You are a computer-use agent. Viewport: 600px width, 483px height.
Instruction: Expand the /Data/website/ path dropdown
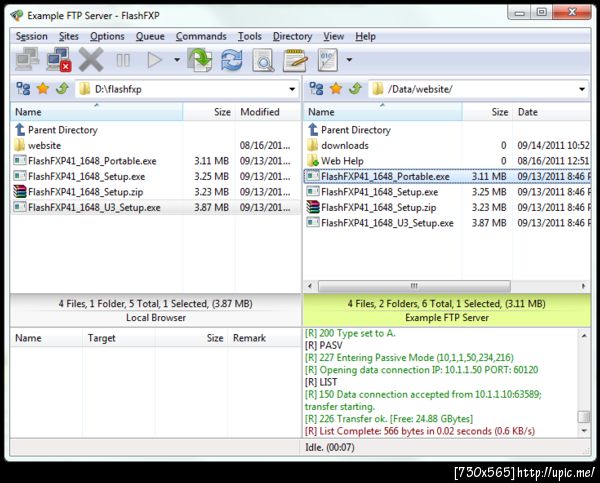point(582,89)
